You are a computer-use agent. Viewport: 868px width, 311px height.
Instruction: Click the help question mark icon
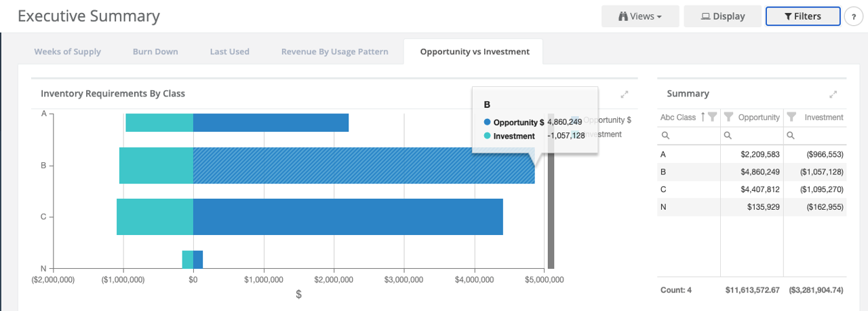click(x=853, y=17)
